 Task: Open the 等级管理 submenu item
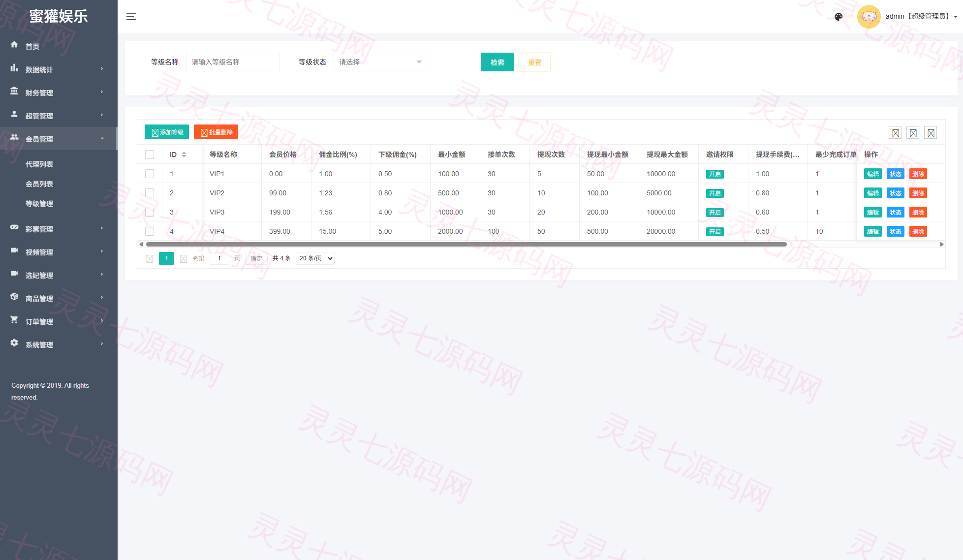39,204
